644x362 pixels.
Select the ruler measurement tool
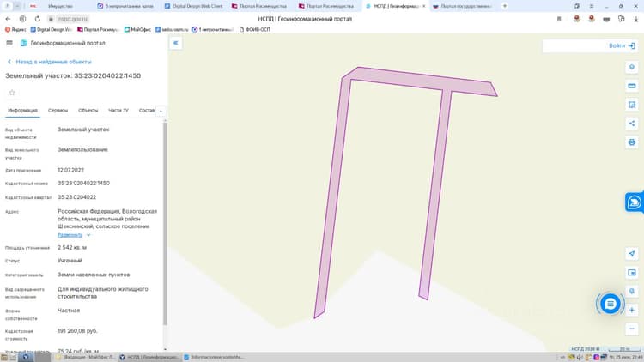pyautogui.click(x=632, y=86)
